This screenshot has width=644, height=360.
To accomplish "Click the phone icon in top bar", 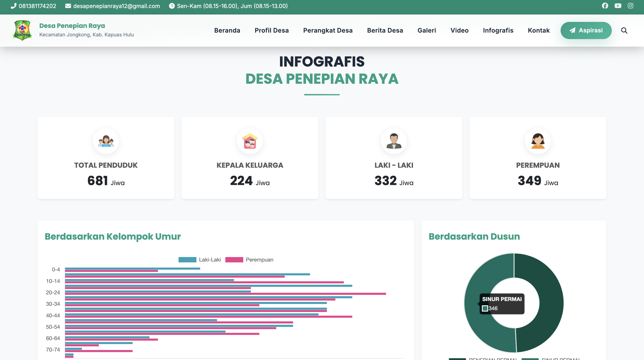I will point(13,6).
